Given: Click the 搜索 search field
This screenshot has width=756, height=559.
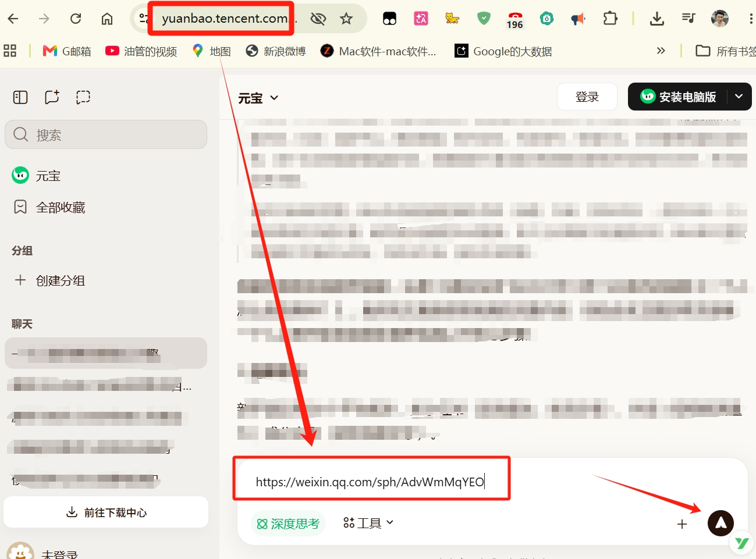Looking at the screenshot, I should 106,135.
